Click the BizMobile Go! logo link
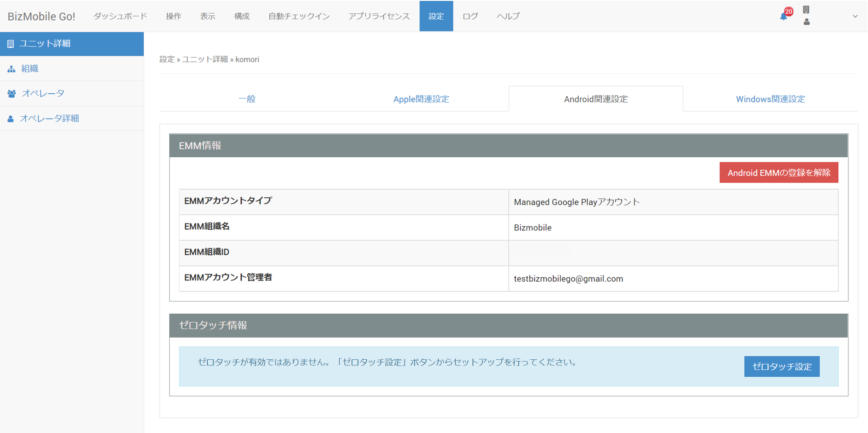Image resolution: width=868 pixels, height=433 pixels. 41,16
